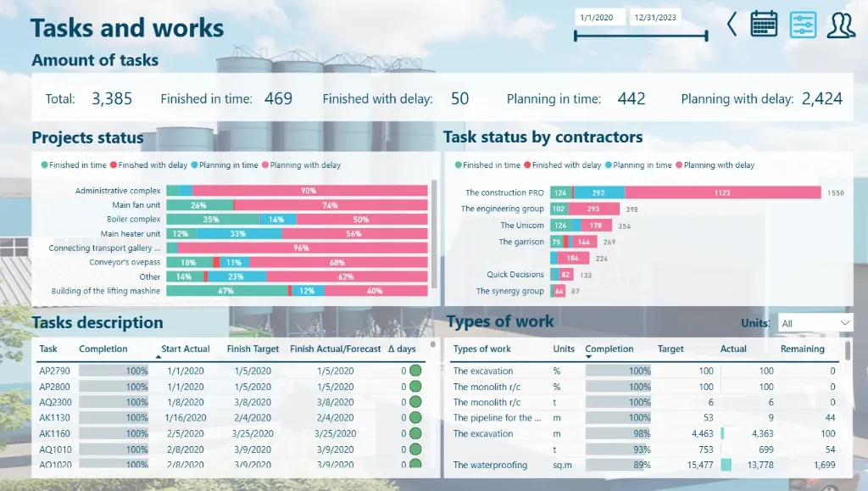Select the Administrative complex bar
The height and width of the screenshot is (491, 868).
297,190
